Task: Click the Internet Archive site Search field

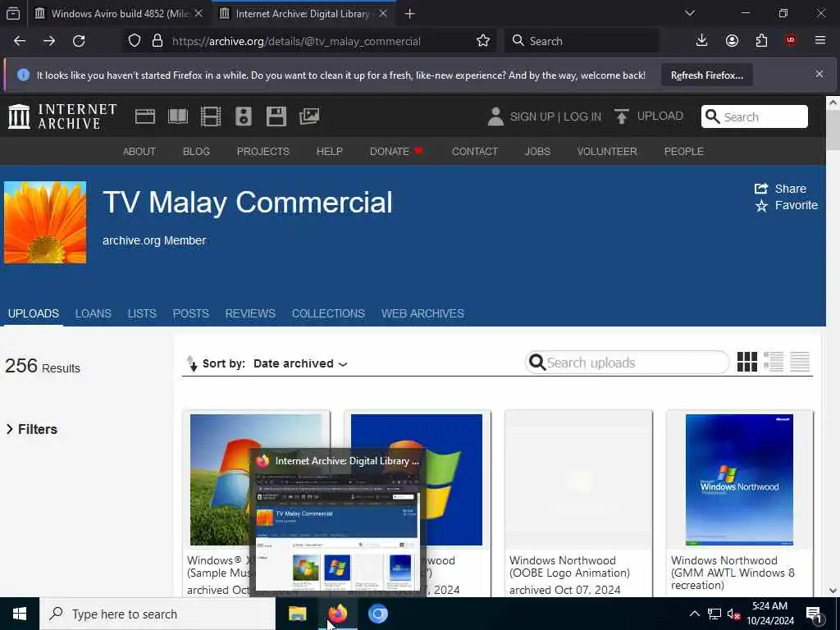Action: [755, 116]
